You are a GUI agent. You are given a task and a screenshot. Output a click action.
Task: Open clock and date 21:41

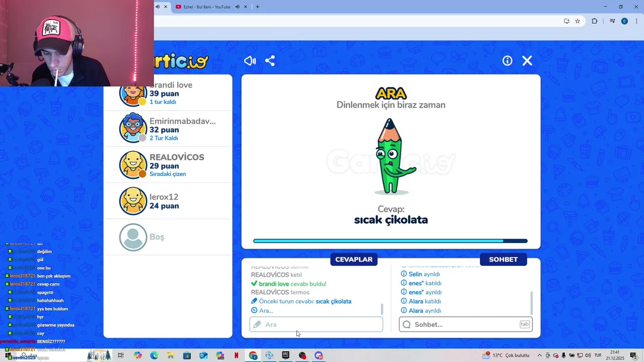click(x=615, y=355)
